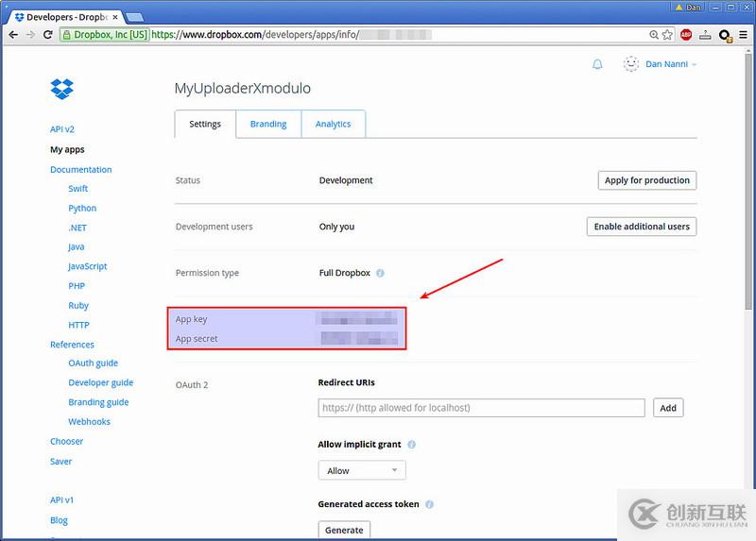Open .NET documentation link

[77, 228]
